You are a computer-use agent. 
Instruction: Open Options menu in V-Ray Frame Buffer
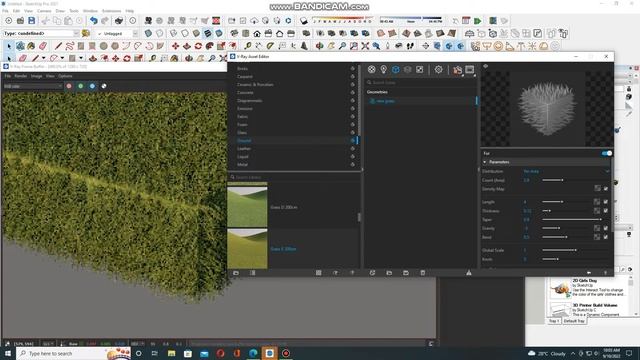coord(65,76)
